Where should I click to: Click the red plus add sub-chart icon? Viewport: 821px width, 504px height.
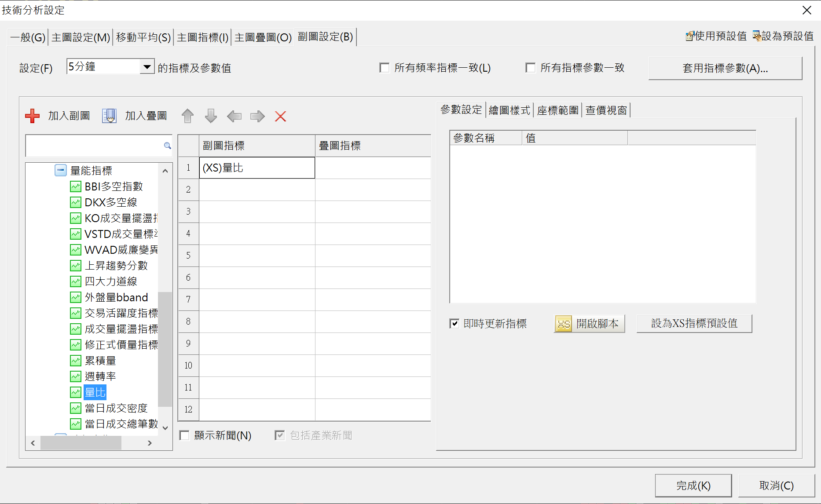33,116
